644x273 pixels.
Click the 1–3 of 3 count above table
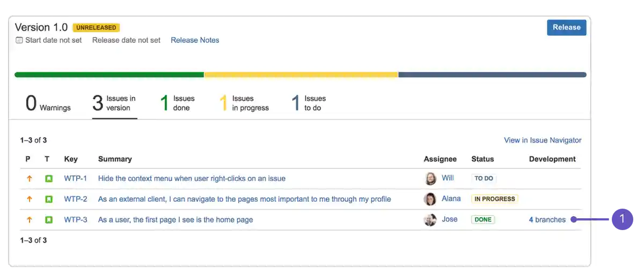[33, 140]
